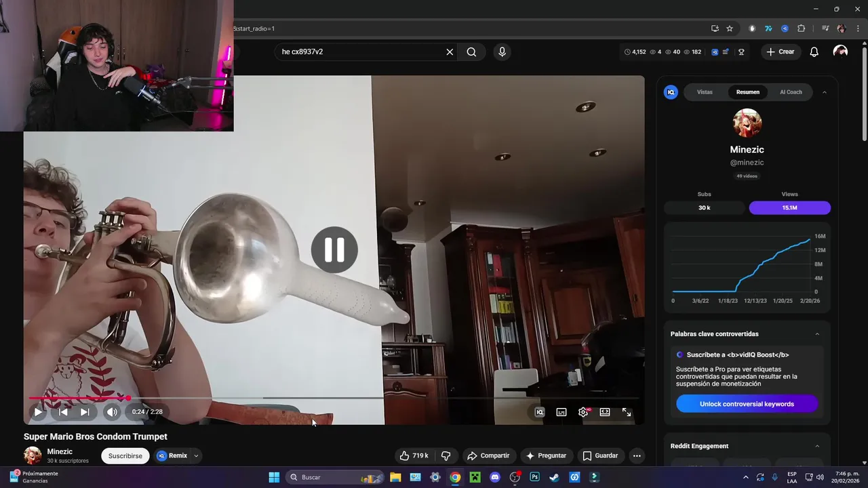Switch to the Vistas tab
The width and height of the screenshot is (868, 488).
705,92
